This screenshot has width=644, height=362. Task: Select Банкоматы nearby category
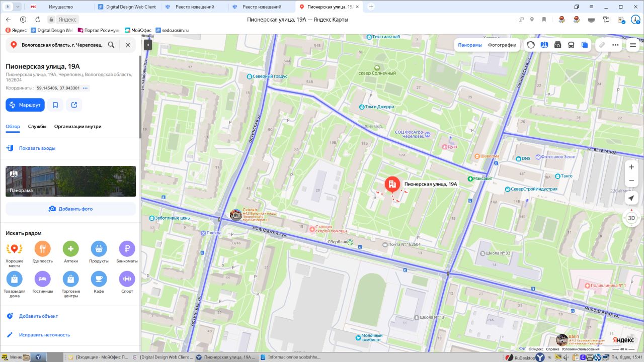127,253
